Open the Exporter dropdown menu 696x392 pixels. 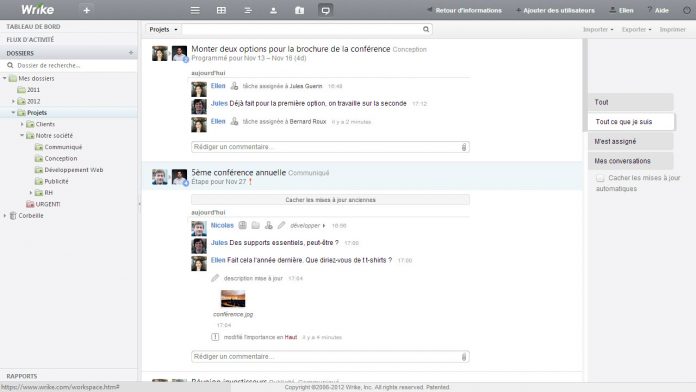click(x=637, y=29)
